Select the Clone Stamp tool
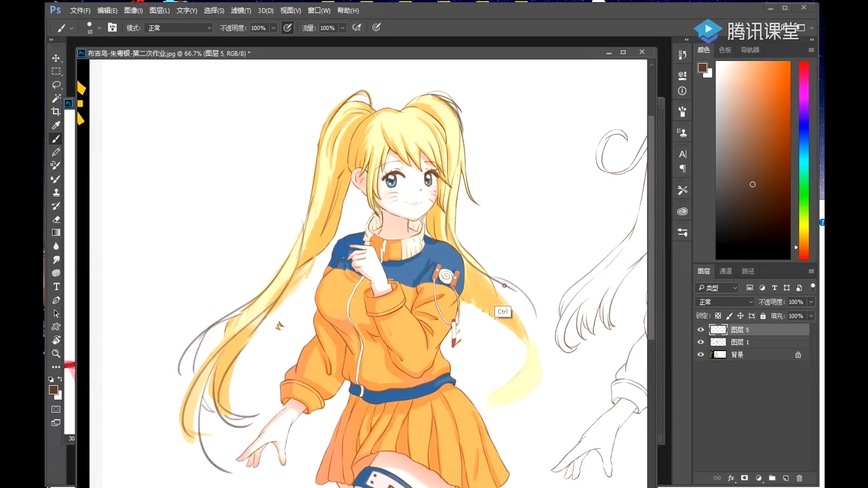The image size is (868, 488). pos(56,192)
